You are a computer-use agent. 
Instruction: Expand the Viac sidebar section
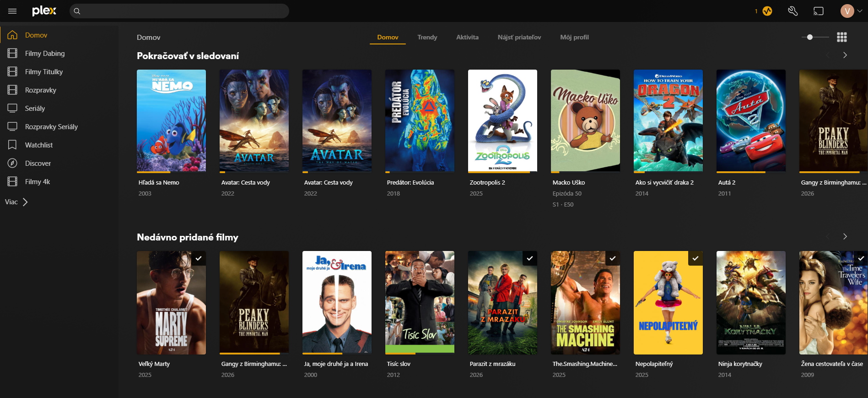pos(16,202)
